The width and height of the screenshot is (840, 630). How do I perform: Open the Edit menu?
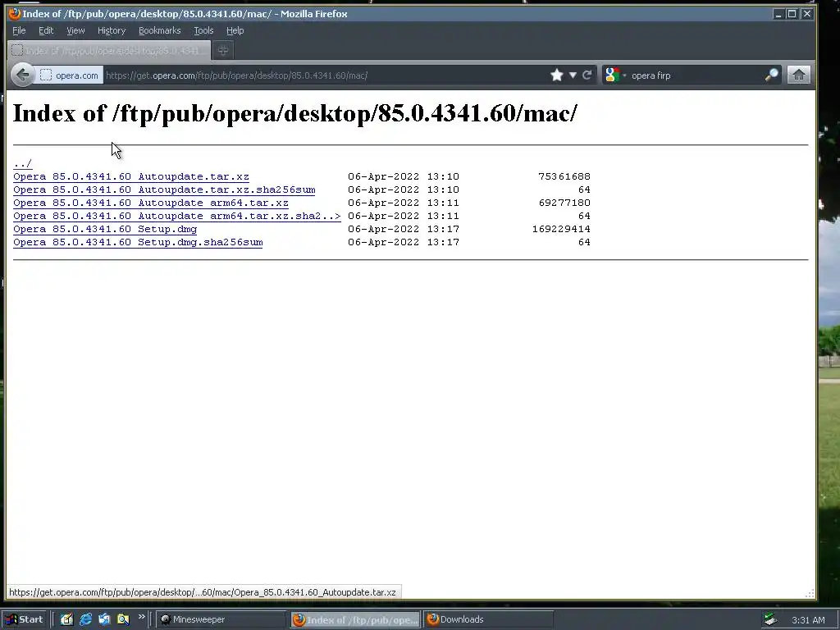click(46, 30)
